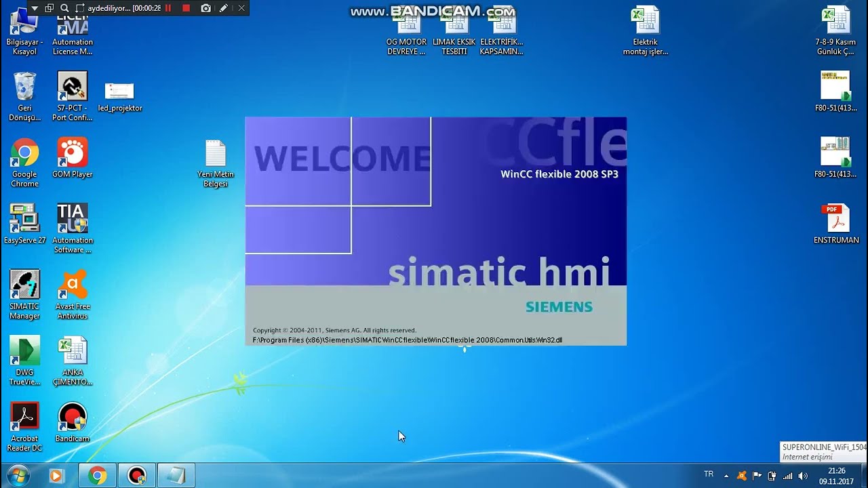This screenshot has height=488, width=868.
Task: Stop the Bandicam recording with red square
Action: [x=186, y=8]
